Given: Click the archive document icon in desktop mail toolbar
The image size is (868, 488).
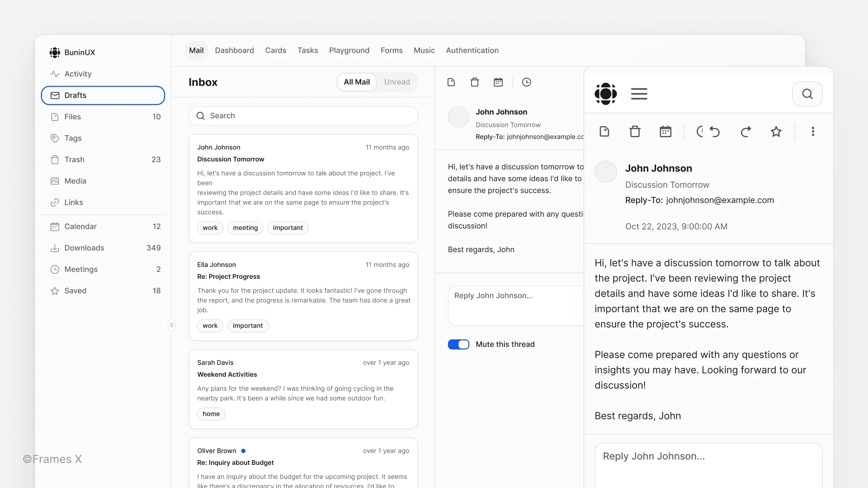Looking at the screenshot, I should click(x=451, y=82).
